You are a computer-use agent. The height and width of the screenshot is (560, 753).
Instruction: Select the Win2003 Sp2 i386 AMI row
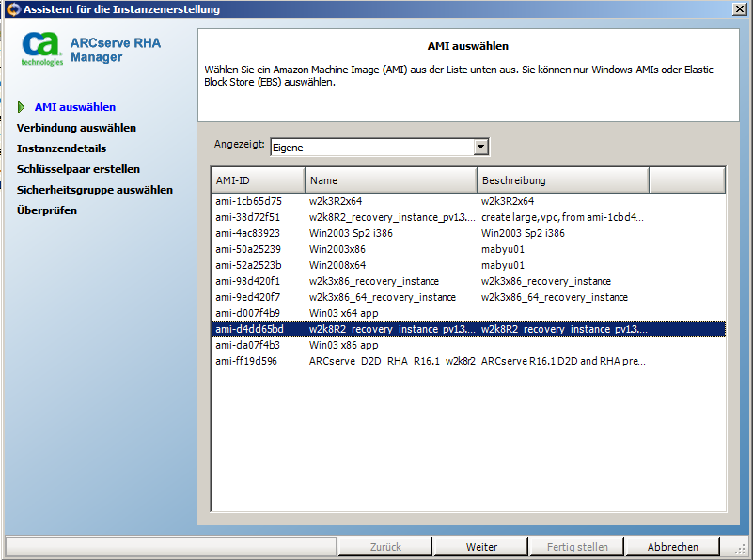tap(344, 233)
